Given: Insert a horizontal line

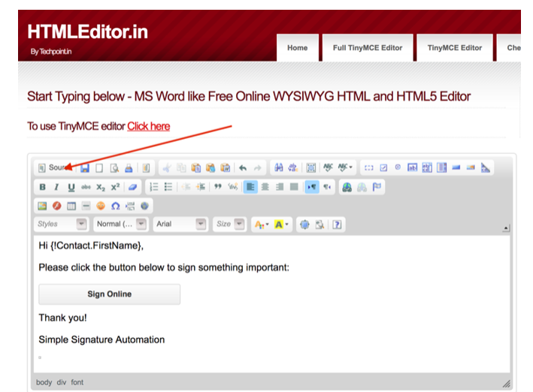Looking at the screenshot, I should coord(86,206).
